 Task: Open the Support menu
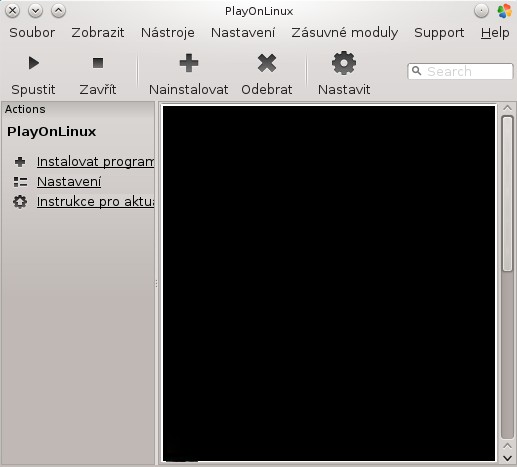[x=439, y=33]
